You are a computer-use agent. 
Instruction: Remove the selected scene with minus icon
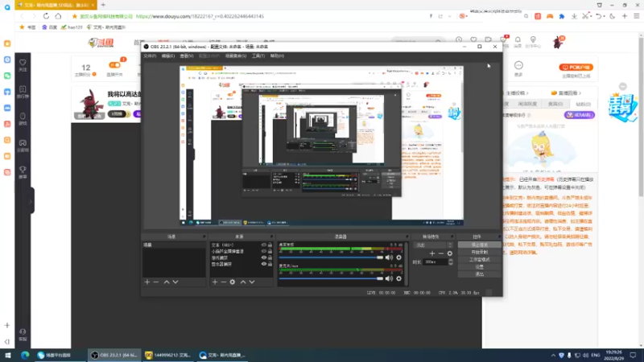pos(155,282)
